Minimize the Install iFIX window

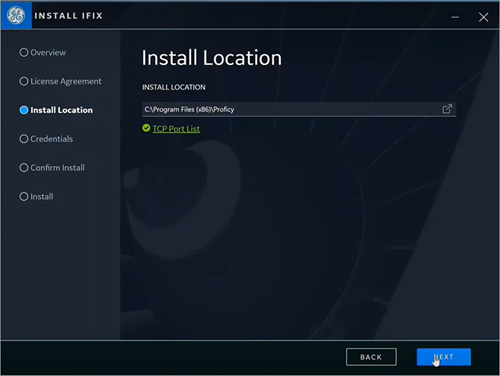[455, 17]
